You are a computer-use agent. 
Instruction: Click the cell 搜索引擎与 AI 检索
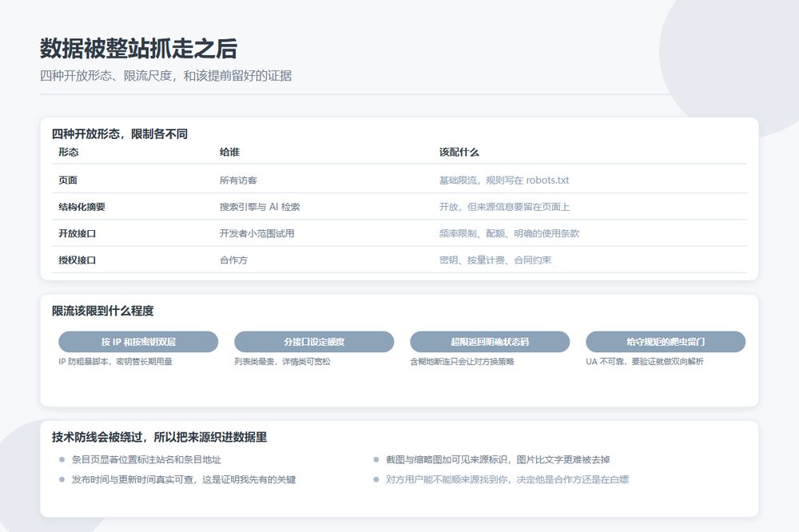point(260,207)
